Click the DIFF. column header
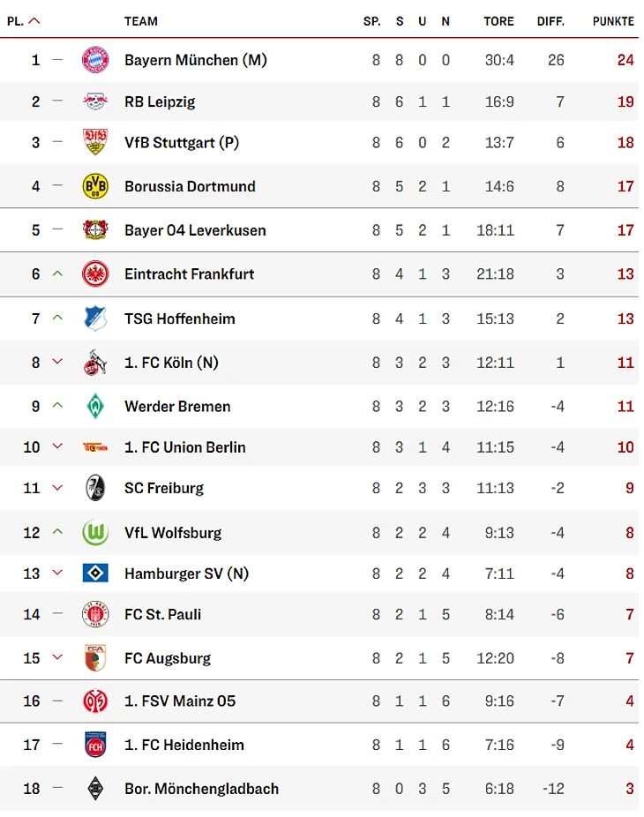 coord(550,21)
